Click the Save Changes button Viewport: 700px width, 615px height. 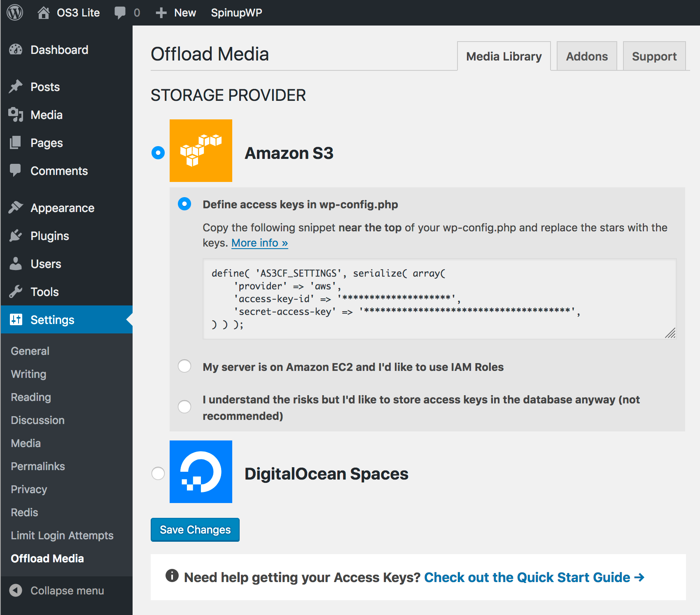click(195, 530)
